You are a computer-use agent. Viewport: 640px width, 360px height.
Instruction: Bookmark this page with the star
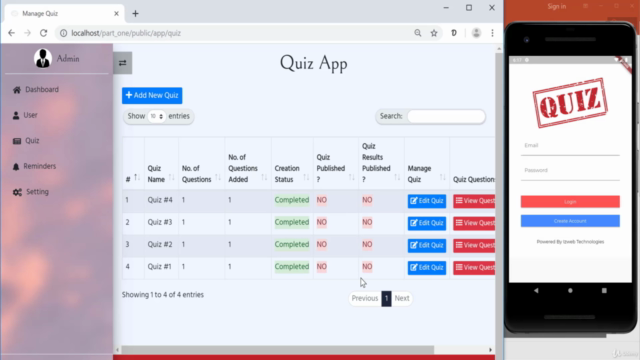(x=434, y=33)
